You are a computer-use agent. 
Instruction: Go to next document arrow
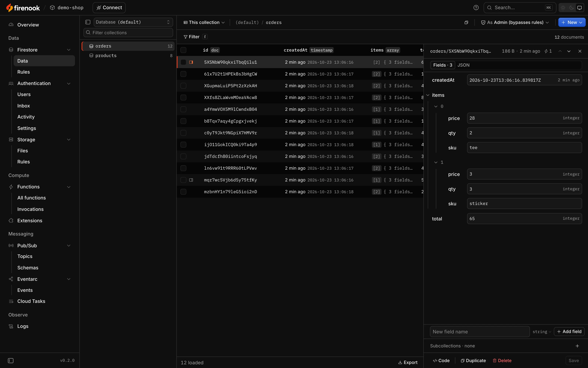pyautogui.click(x=569, y=51)
